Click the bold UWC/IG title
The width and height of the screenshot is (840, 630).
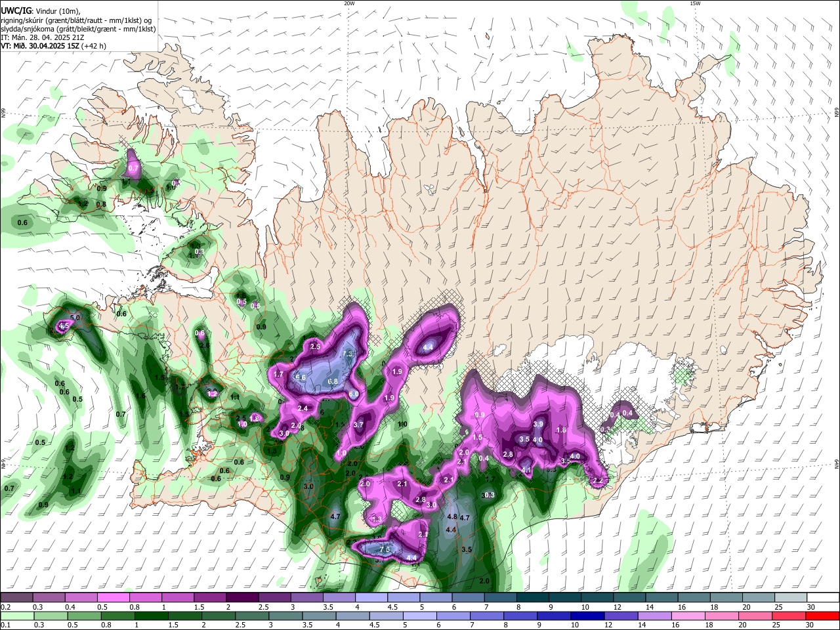(x=16, y=11)
